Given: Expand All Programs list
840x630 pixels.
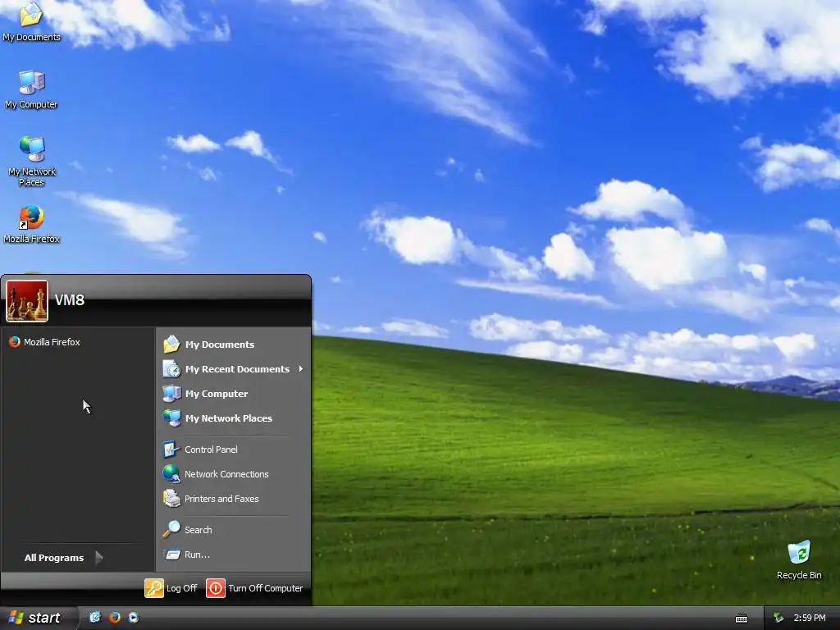Looking at the screenshot, I should [x=63, y=558].
